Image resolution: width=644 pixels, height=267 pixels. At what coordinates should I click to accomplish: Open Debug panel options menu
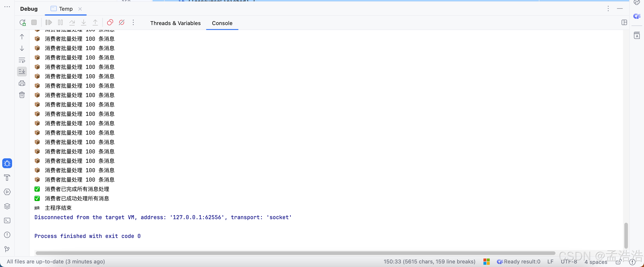click(x=608, y=9)
